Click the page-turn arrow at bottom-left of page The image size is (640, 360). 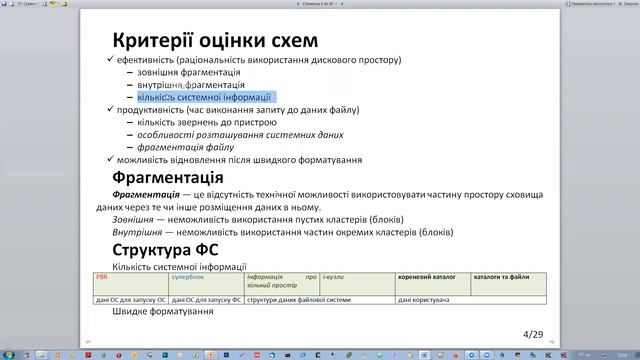(88, 341)
